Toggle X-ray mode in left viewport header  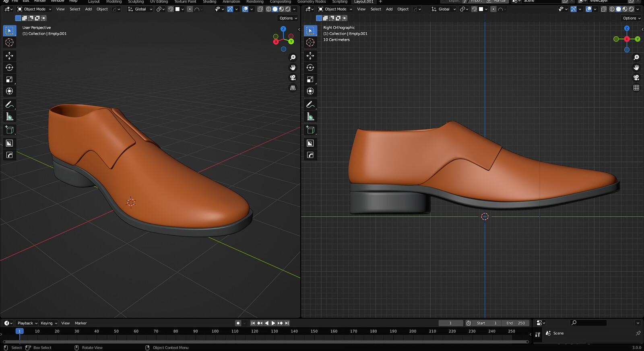[x=260, y=9]
